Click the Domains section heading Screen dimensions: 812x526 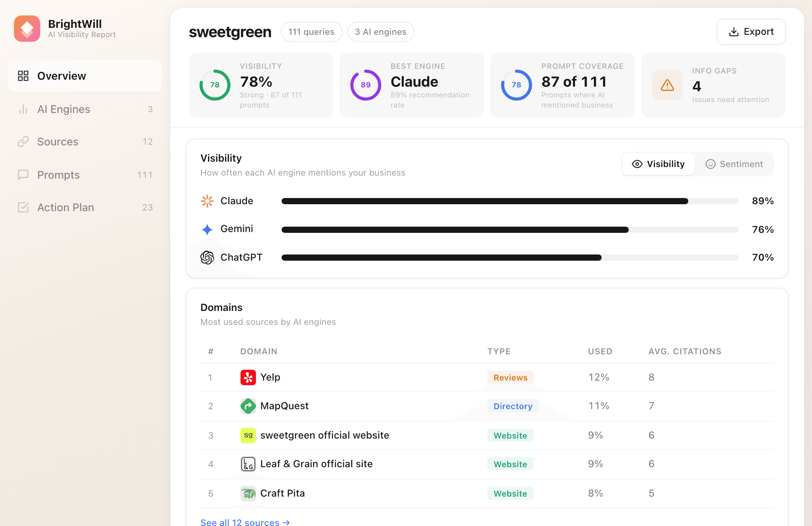(x=221, y=307)
